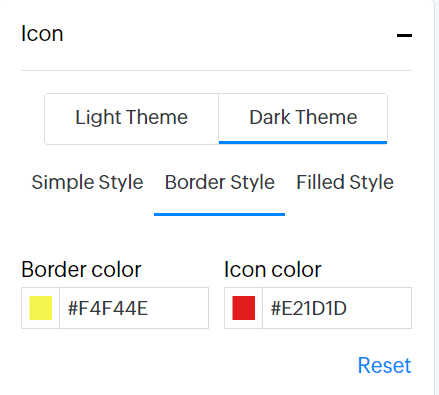Viewport: 439px width, 395px height.
Task: Open the red Icon color swatch
Action: (244, 308)
